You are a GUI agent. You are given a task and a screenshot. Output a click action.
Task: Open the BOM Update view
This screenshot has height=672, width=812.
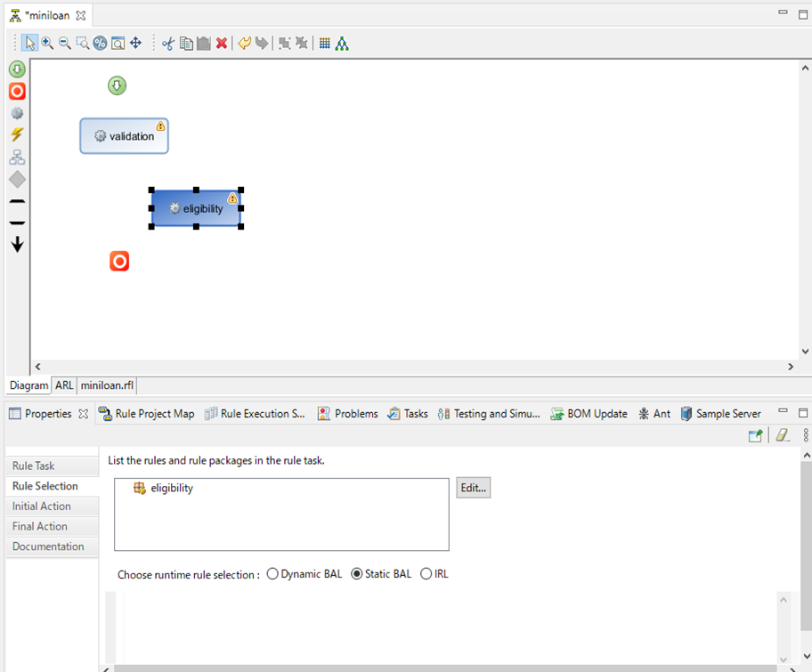click(x=589, y=414)
